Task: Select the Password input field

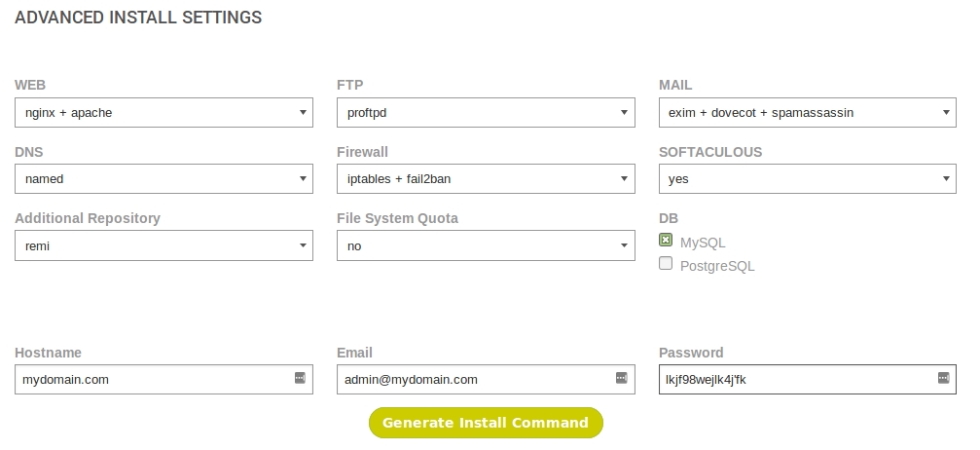Action: click(793, 380)
